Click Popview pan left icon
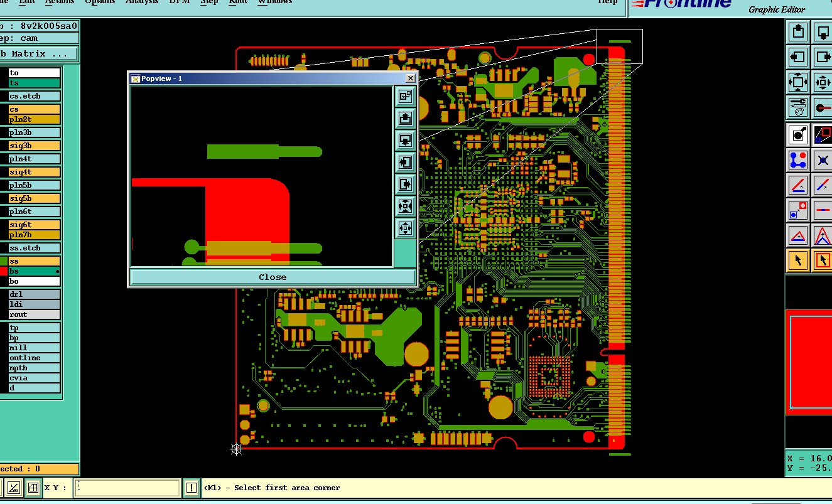Screen dimensions: 832x504 [x=405, y=162]
